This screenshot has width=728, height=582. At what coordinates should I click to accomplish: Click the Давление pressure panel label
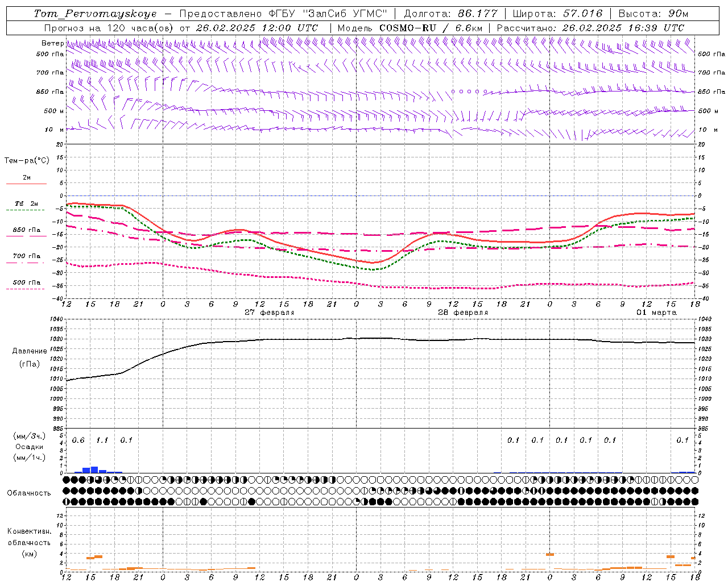click(x=30, y=351)
